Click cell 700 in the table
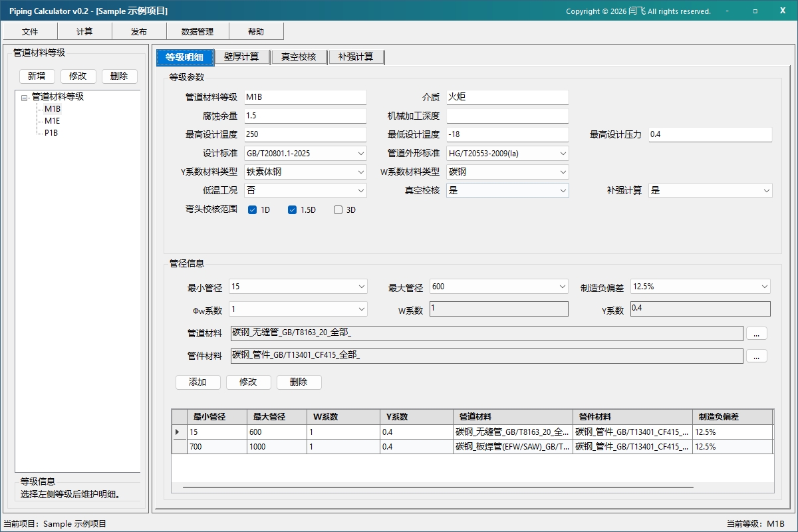This screenshot has height=532, width=798. pos(217,447)
